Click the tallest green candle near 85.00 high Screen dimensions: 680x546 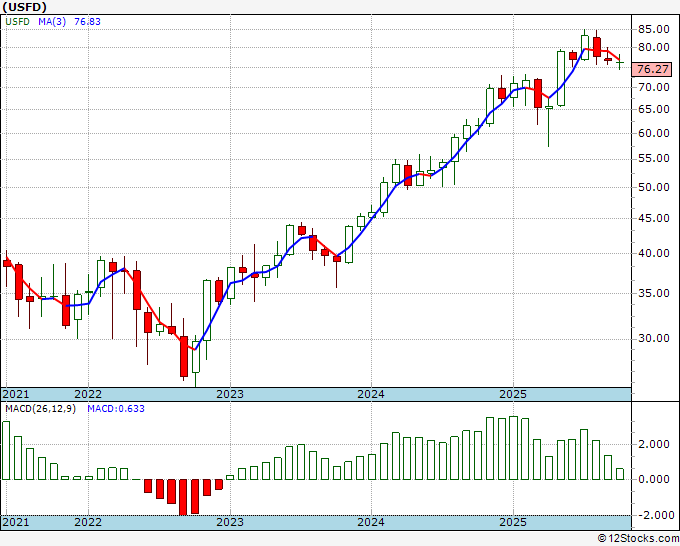[585, 47]
